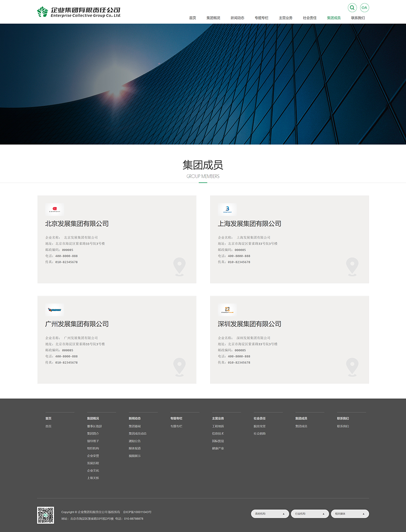Go to 联系我们 in top navigation
Image resolution: width=406 pixels, height=532 pixels.
click(x=358, y=18)
